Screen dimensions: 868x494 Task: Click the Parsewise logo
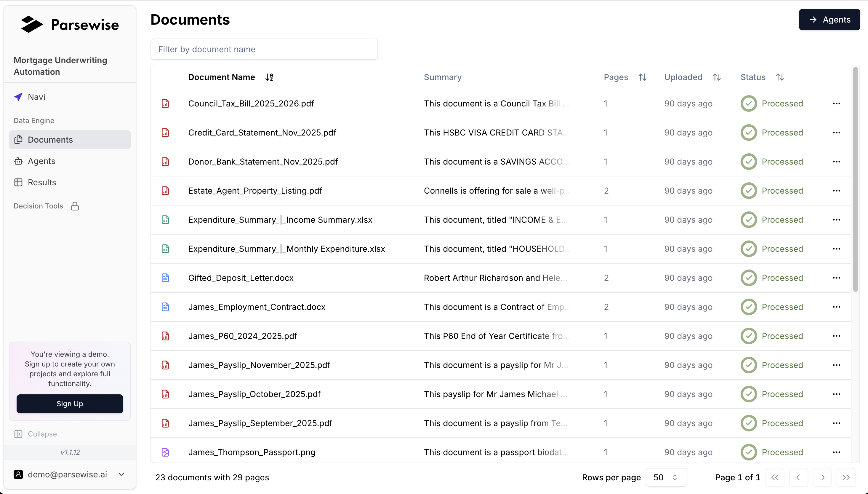70,24
